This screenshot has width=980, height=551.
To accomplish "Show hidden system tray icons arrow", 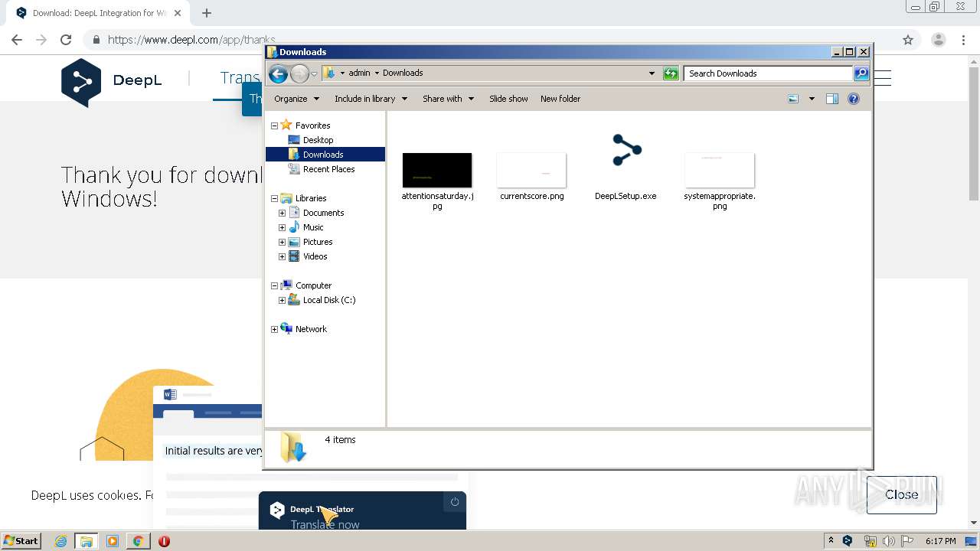I will point(831,541).
